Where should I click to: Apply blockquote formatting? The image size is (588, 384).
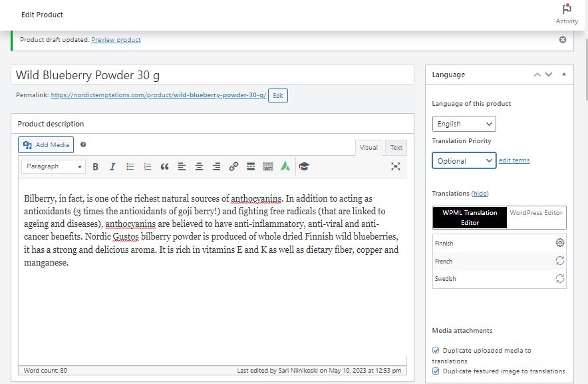coord(164,166)
